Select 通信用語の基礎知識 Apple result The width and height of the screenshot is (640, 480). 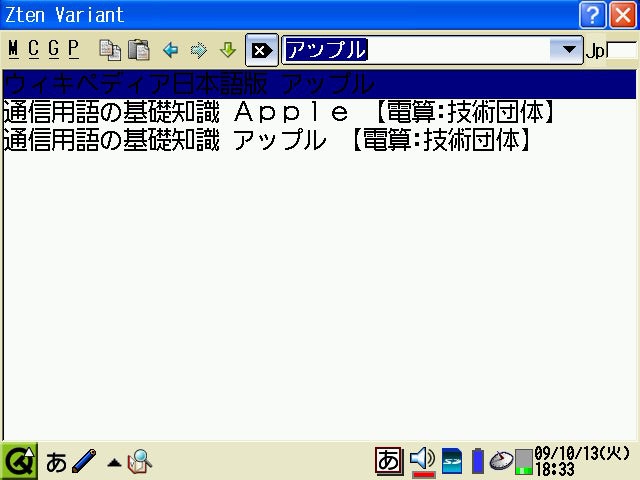[320, 112]
